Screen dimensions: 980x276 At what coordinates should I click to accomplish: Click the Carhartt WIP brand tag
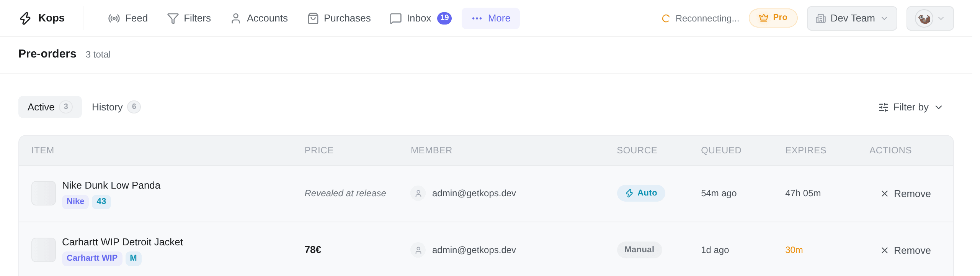92,258
